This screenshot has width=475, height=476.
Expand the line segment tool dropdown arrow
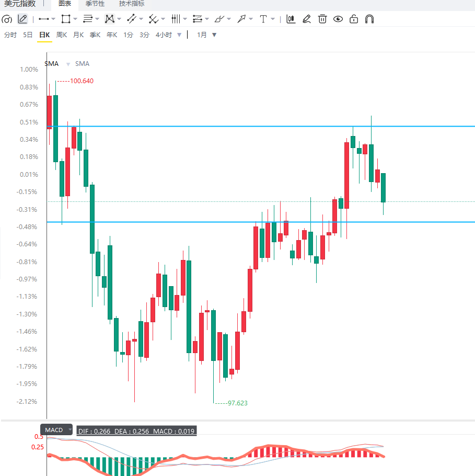pos(53,19)
